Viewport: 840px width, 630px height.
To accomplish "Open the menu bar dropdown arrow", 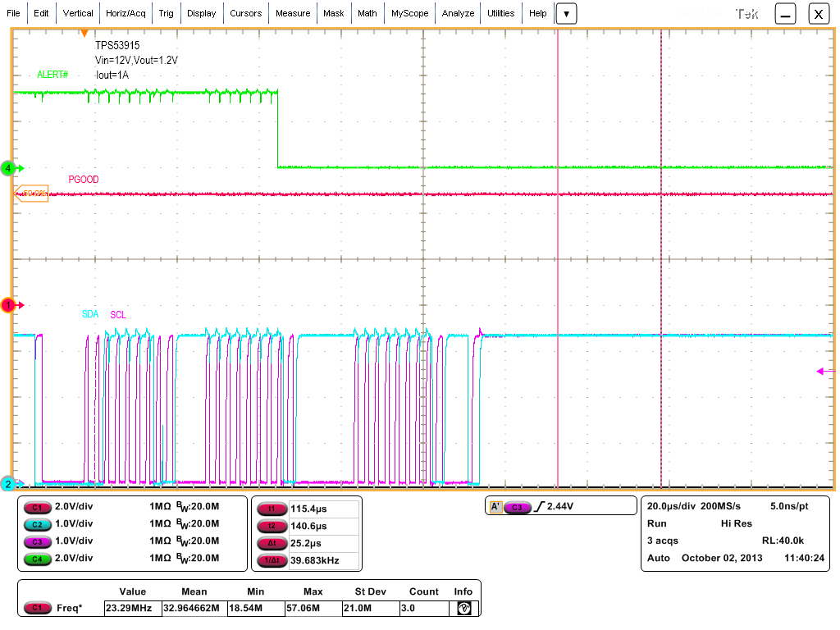I will pos(566,13).
